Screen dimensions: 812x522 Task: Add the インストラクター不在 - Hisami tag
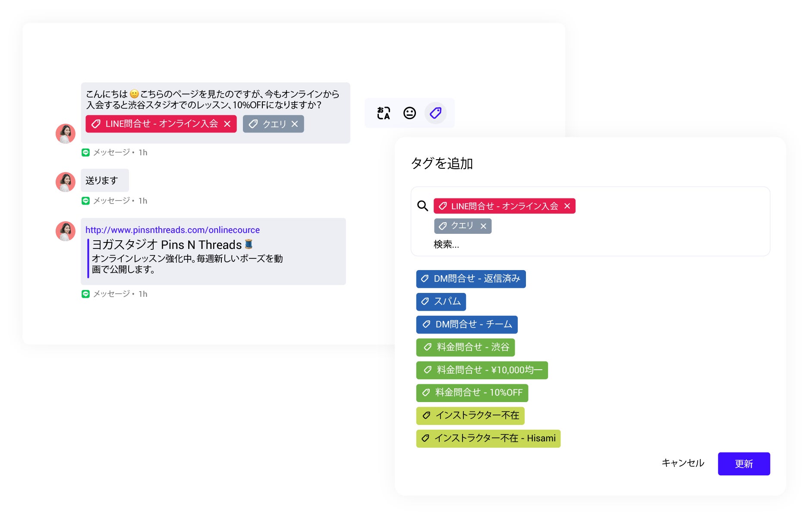point(488,438)
